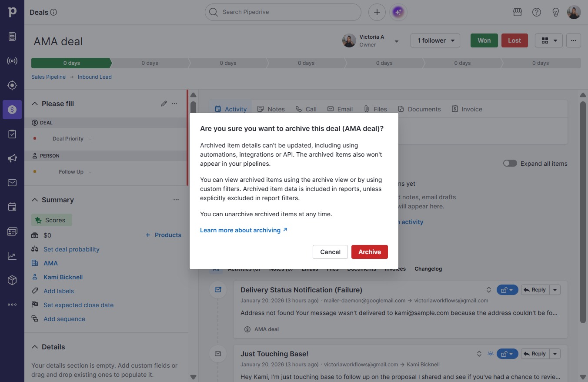Screen dimensions: 588x382
Task: Open the Changelog history filter
Action: pos(428,269)
